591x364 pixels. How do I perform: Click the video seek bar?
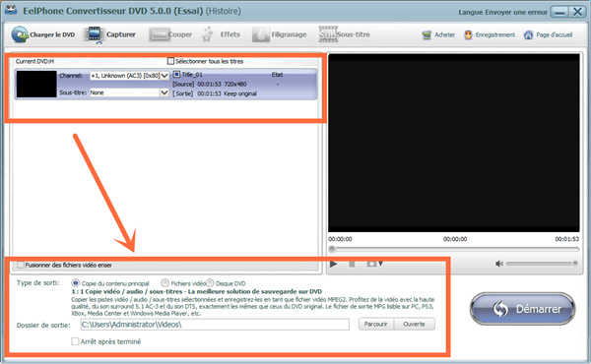tap(454, 249)
